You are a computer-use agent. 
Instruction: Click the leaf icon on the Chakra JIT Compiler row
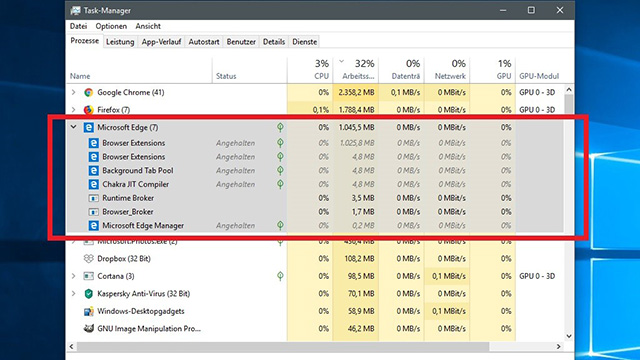point(280,184)
